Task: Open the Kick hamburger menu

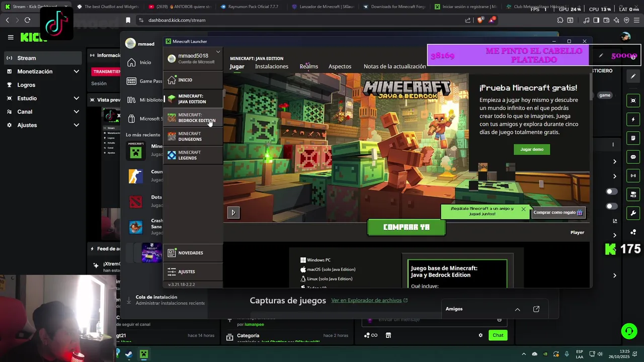Action: (x=11, y=37)
